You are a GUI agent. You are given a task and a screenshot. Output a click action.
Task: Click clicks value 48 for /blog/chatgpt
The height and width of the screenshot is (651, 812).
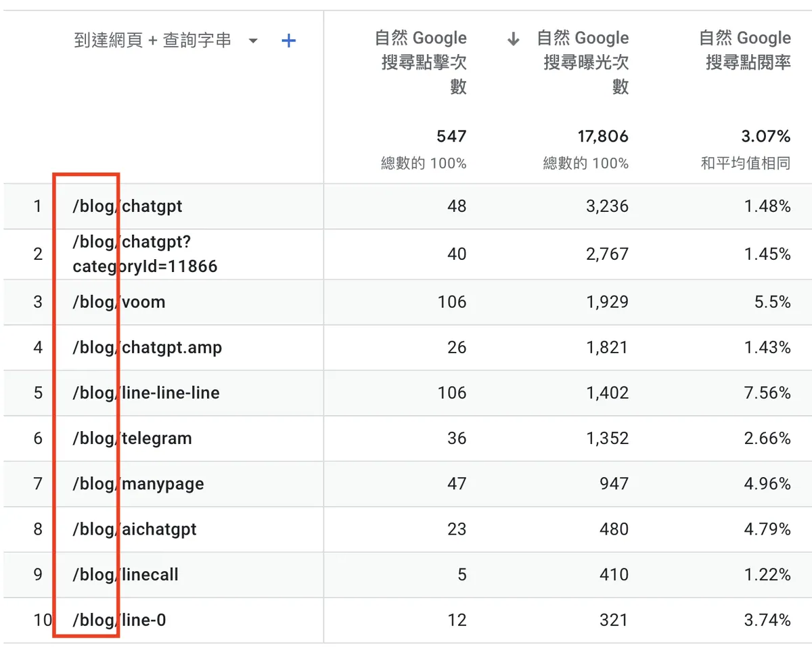(457, 206)
